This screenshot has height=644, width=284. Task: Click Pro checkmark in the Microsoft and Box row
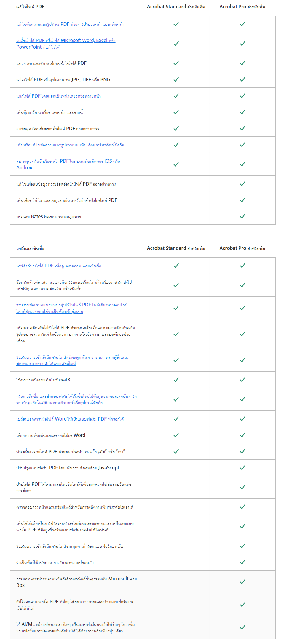(x=242, y=582)
